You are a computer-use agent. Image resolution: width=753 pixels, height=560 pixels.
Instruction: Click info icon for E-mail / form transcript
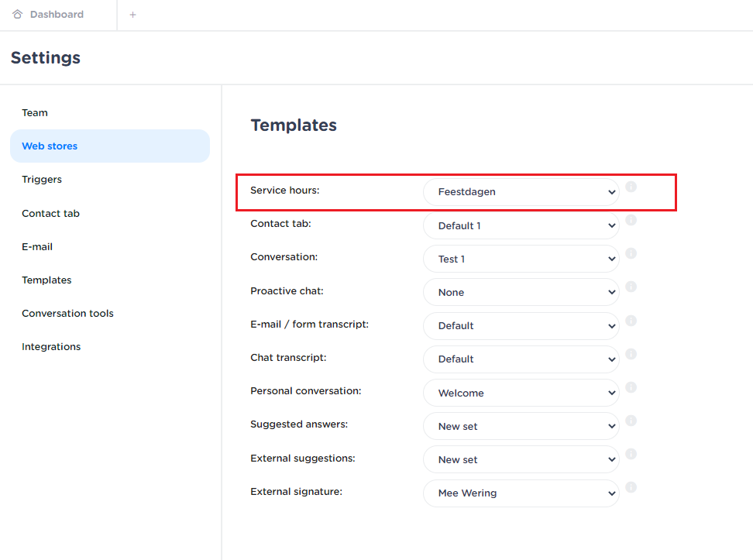coord(631,320)
